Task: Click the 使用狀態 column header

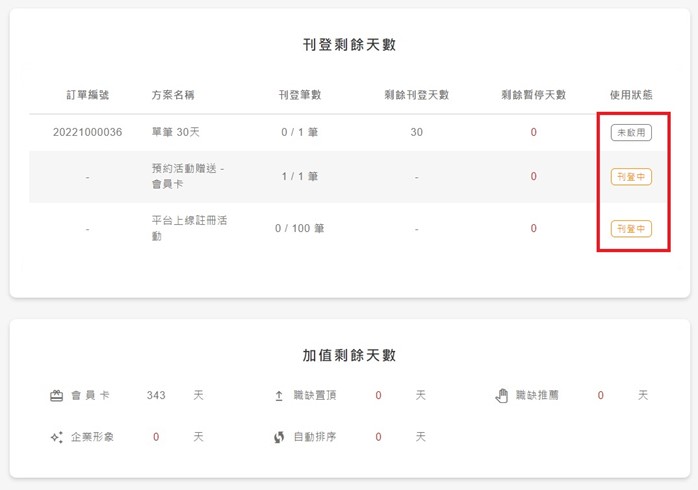Action: pos(631,95)
